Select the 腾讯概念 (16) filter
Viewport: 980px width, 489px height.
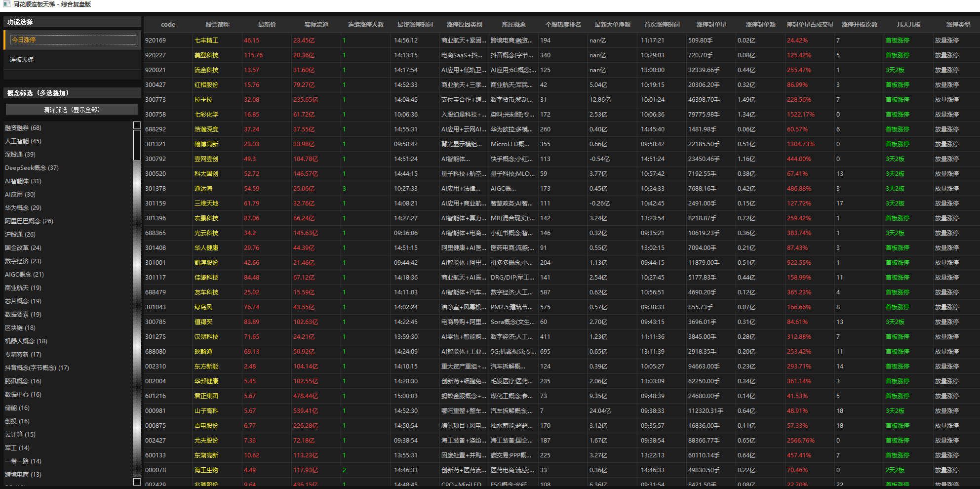(x=23, y=381)
